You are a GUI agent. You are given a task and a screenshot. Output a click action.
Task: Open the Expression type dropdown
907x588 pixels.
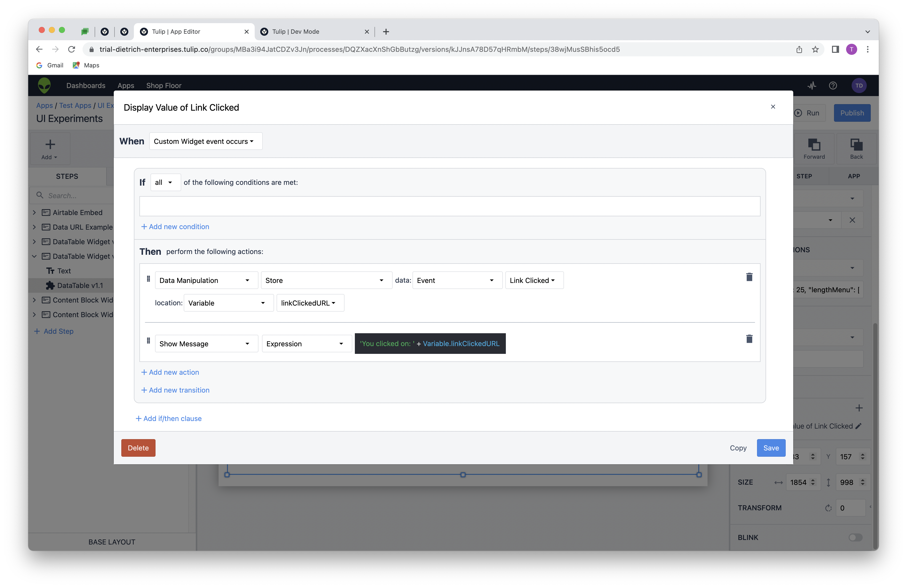(x=306, y=344)
